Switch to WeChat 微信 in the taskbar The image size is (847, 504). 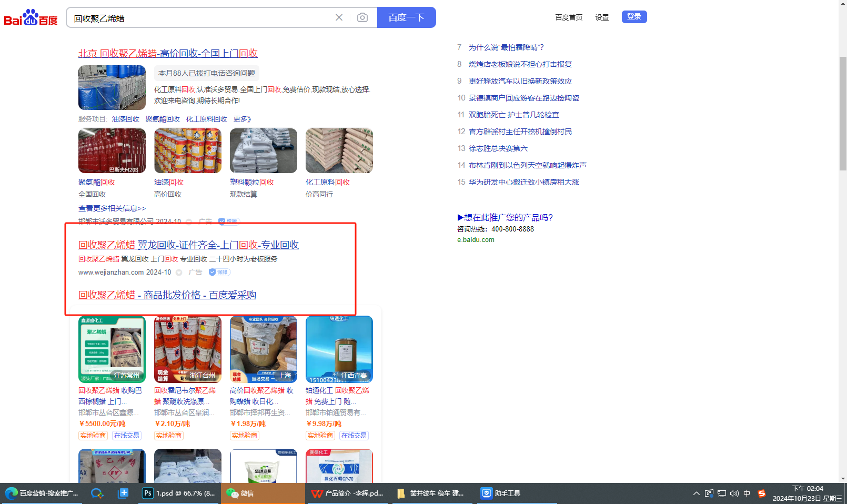[x=263, y=493]
